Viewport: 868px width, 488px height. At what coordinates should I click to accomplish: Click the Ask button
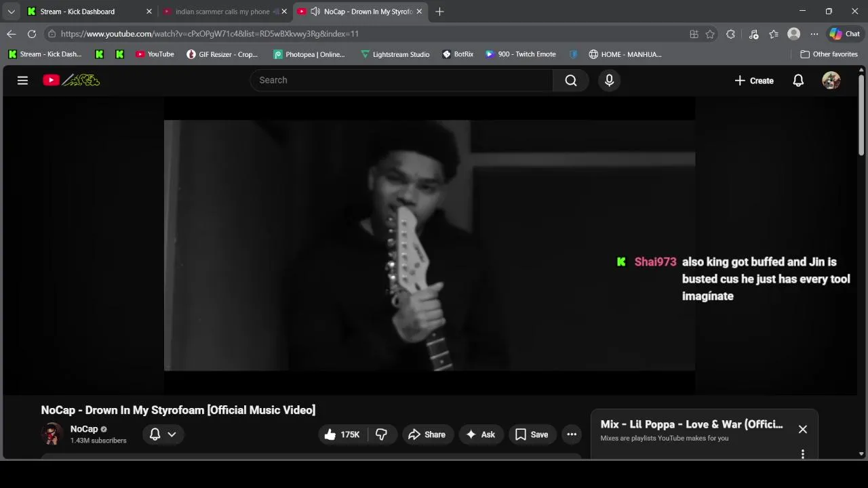coord(481,434)
